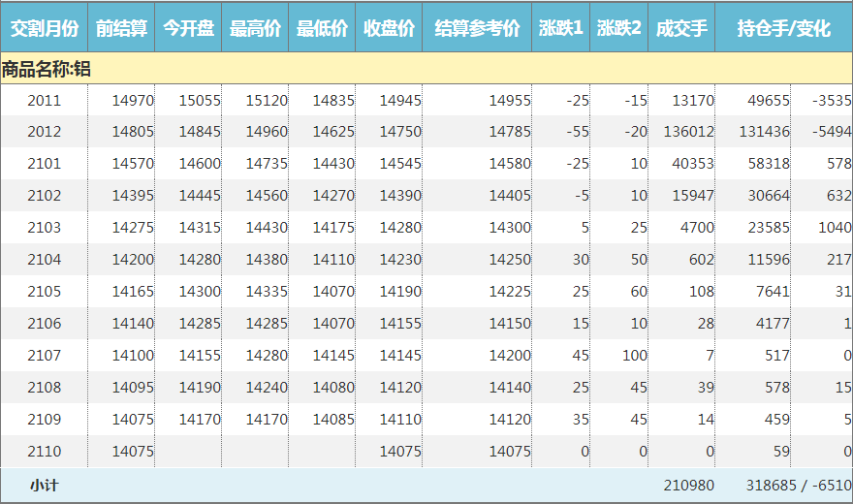Click the 前结算 column header
853x504 pixels.
point(121,28)
